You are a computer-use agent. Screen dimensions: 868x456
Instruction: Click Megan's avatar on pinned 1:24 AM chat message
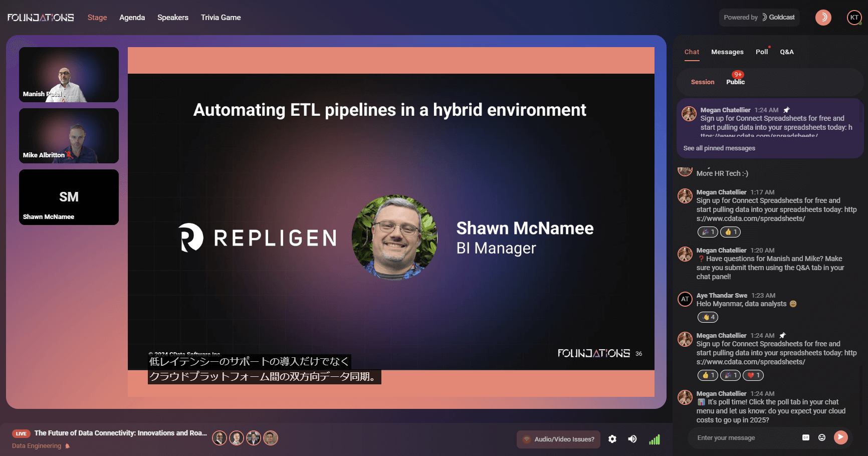pos(685,339)
